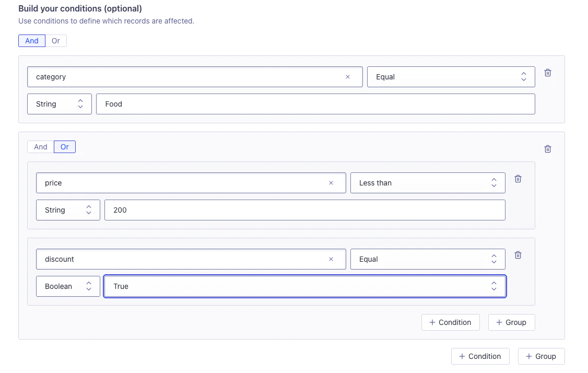Remove the price condition via trash icon
Viewport: 588px width, 373px height.
click(518, 179)
